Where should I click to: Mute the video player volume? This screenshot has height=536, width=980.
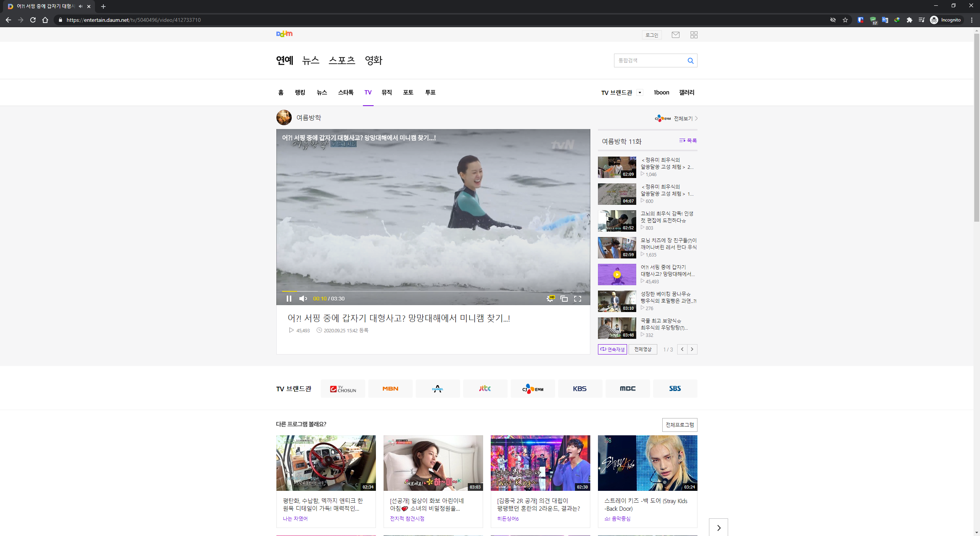point(303,298)
